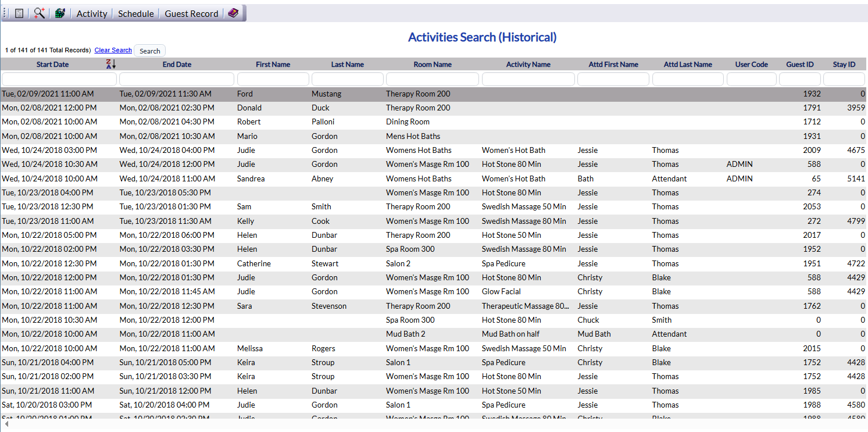Click the Mud Bath 2 room cell

(x=406, y=334)
